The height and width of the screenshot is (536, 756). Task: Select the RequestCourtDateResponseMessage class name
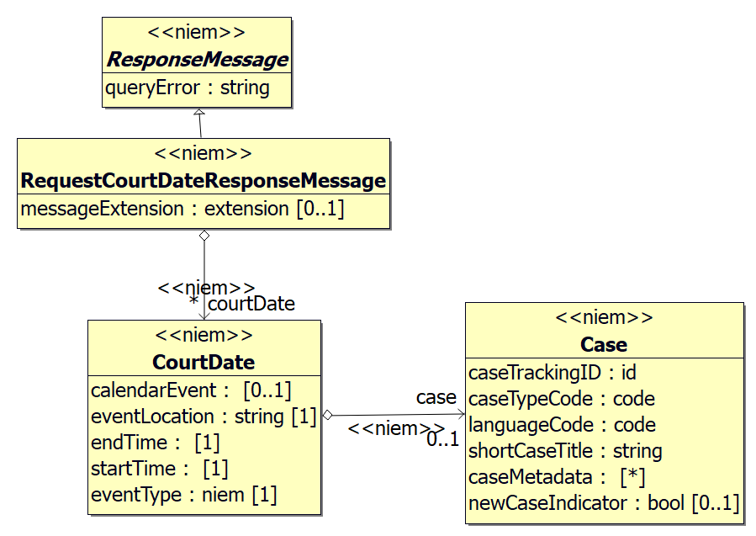click(203, 181)
